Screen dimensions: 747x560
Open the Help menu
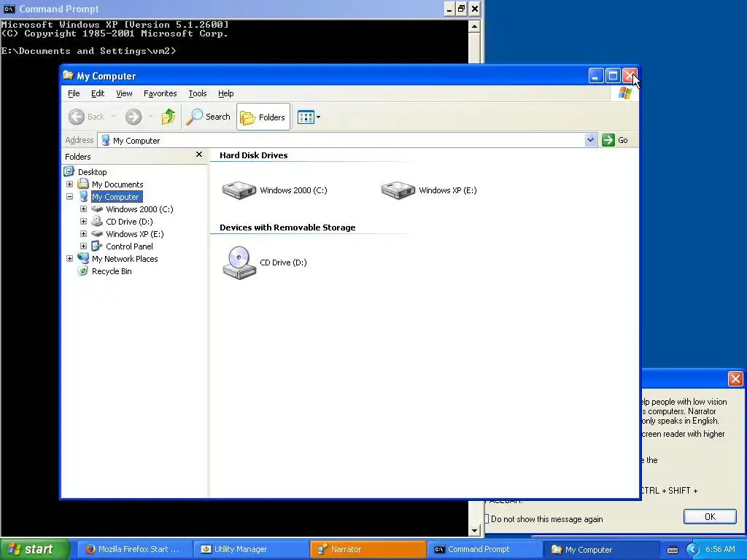(226, 93)
